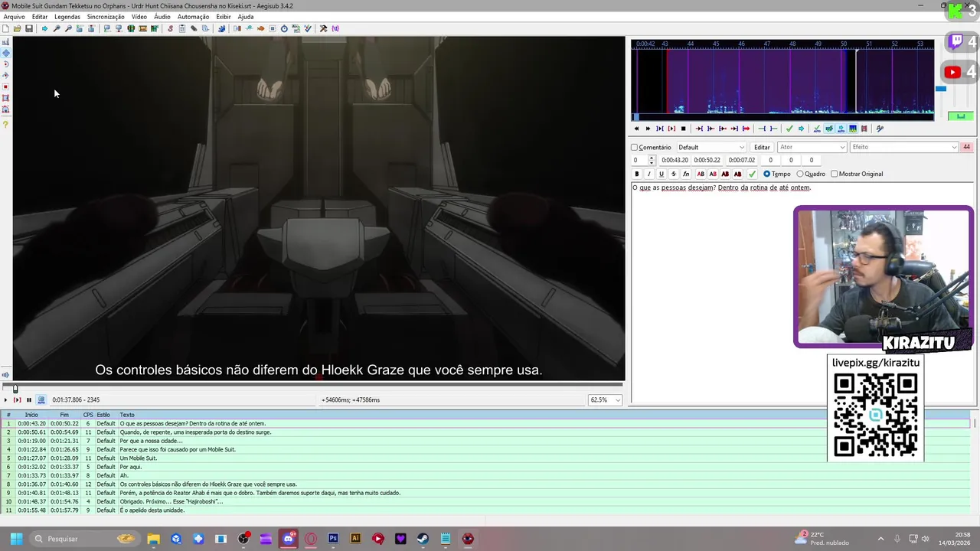This screenshot has height=551, width=980.
Task: Click the start time field 0:00:43.20
Action: click(x=675, y=160)
